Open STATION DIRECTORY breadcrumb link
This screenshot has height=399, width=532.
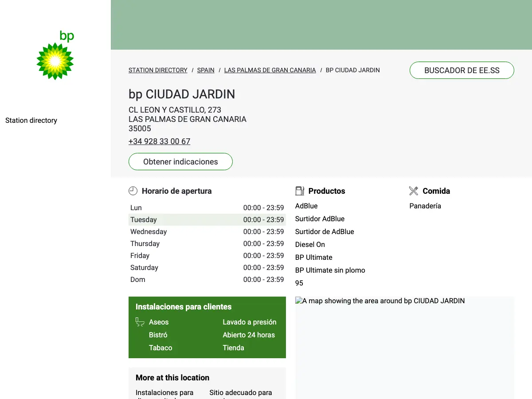point(158,70)
